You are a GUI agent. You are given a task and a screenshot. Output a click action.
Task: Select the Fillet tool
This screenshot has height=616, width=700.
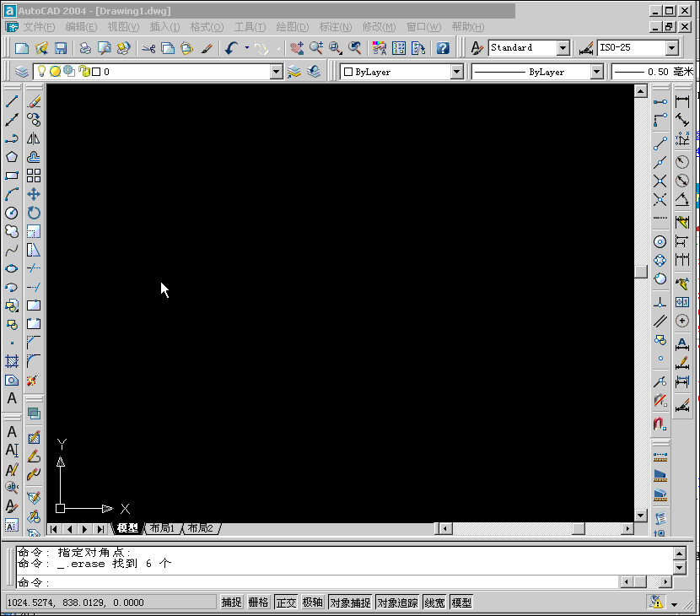click(x=34, y=361)
